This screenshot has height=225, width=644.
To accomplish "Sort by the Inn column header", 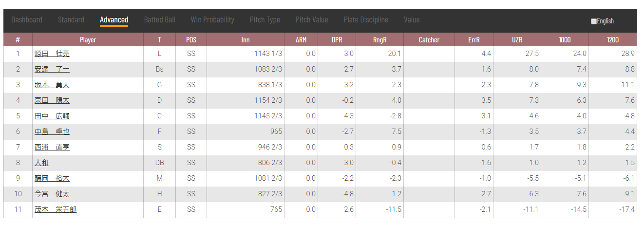I will point(246,40).
